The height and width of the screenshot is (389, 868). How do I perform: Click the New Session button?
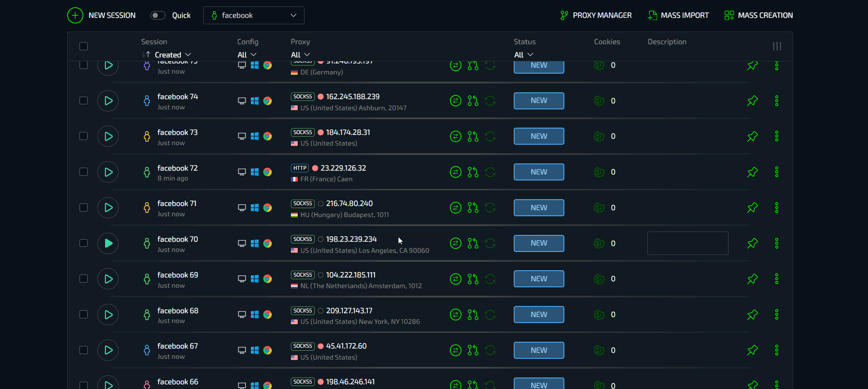(102, 15)
